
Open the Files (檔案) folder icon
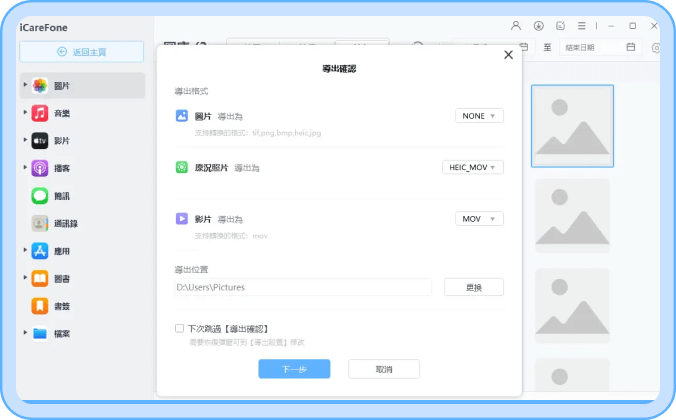[x=40, y=334]
